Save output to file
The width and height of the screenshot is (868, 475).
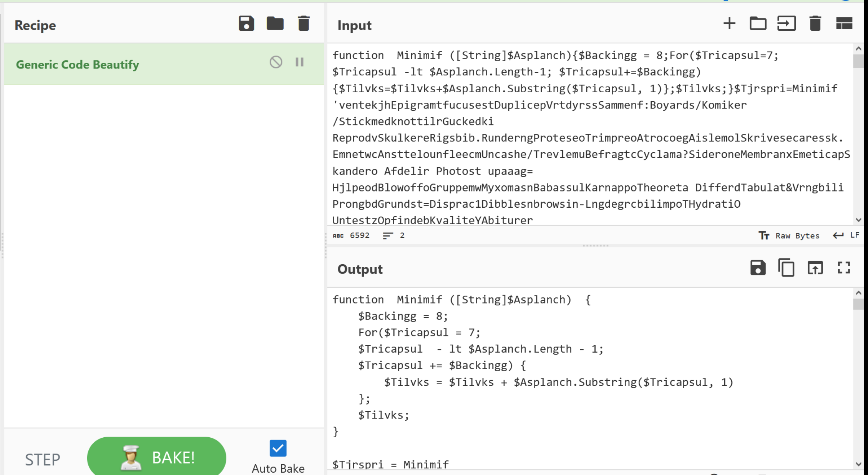coord(758,268)
